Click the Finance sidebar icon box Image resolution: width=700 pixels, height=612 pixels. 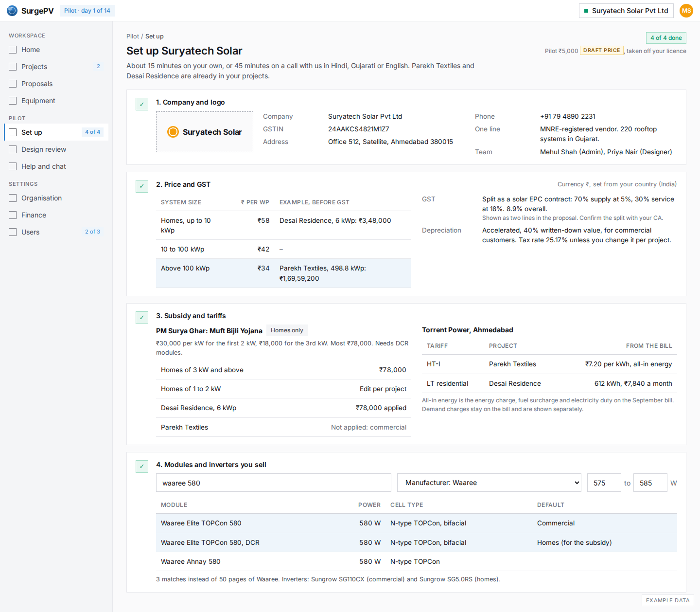(x=13, y=215)
